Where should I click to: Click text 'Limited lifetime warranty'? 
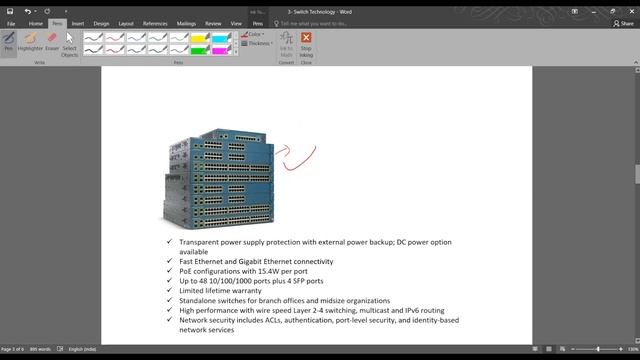(x=220, y=291)
